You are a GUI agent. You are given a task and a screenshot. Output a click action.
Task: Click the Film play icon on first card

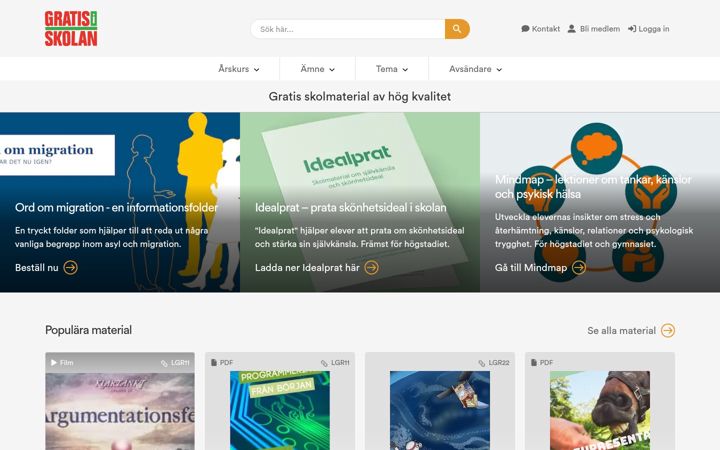point(54,363)
